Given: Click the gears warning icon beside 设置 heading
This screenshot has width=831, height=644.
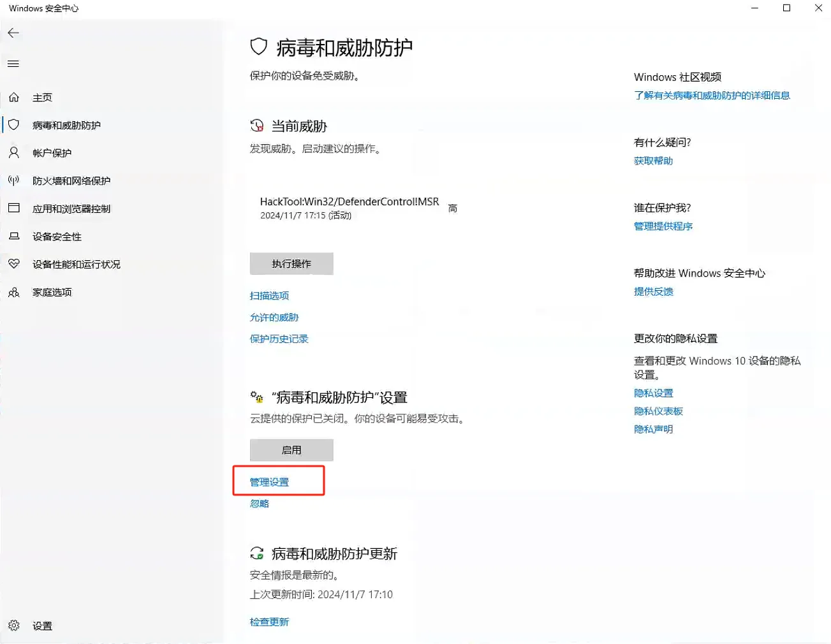Looking at the screenshot, I should [257, 397].
